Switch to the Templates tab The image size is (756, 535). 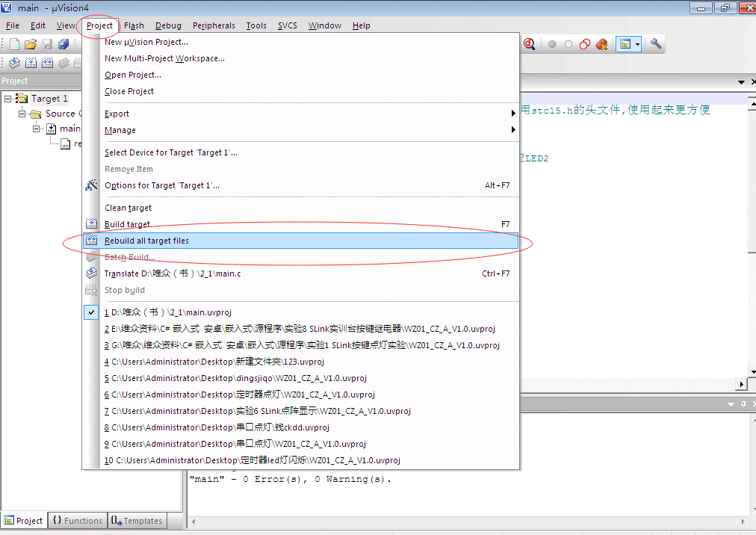[137, 521]
